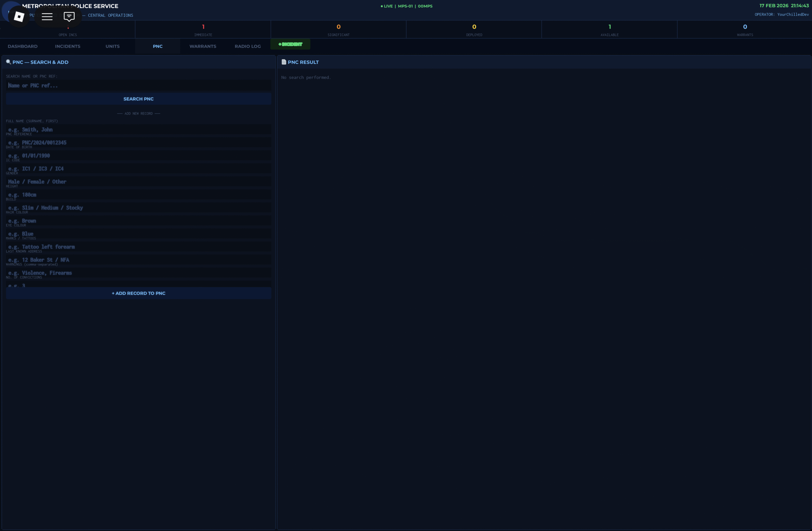Screen dimensions: 812x531
Task: Click the Last Known Address field
Action: [x=139, y=260]
